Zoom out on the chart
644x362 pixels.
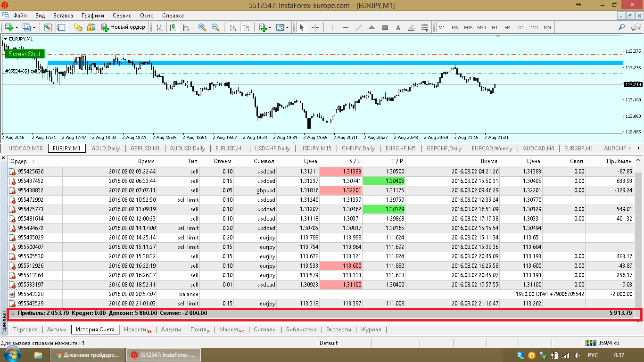coord(215,27)
